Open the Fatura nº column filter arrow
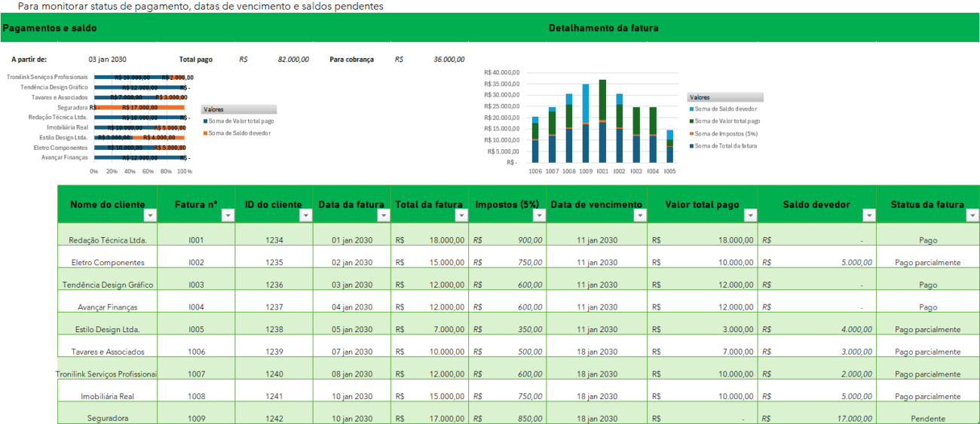The image size is (980, 424). tap(227, 215)
